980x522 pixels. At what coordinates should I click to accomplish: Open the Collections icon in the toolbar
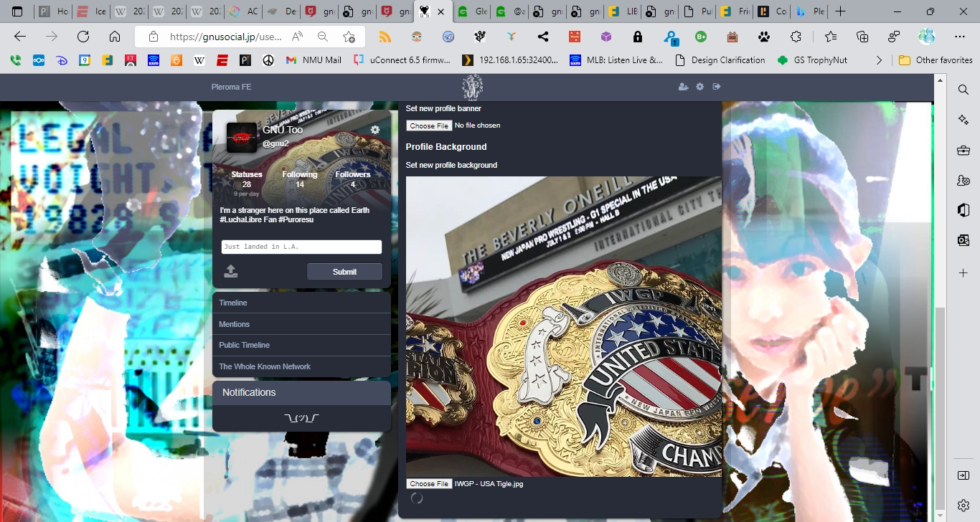862,37
